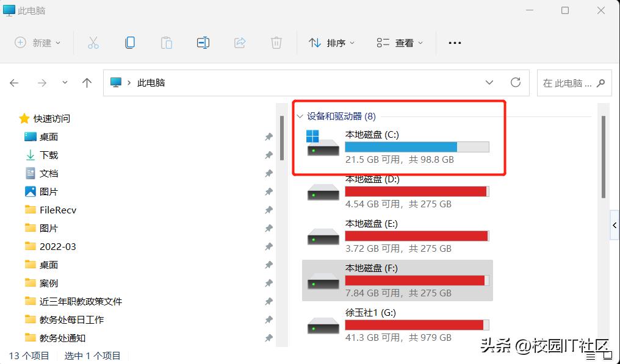The width and height of the screenshot is (620, 364).
Task: Click the Rename icon in the toolbar
Action: click(x=203, y=42)
